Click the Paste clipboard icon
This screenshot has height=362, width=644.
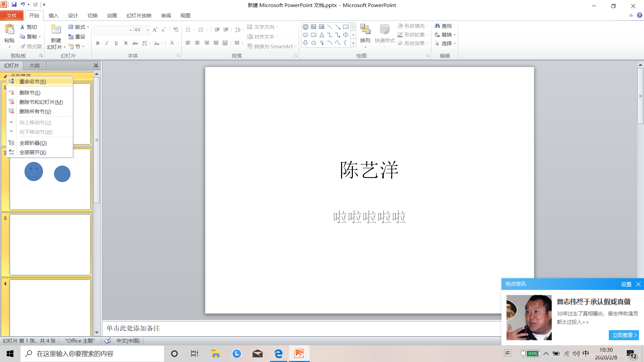[x=9, y=29]
